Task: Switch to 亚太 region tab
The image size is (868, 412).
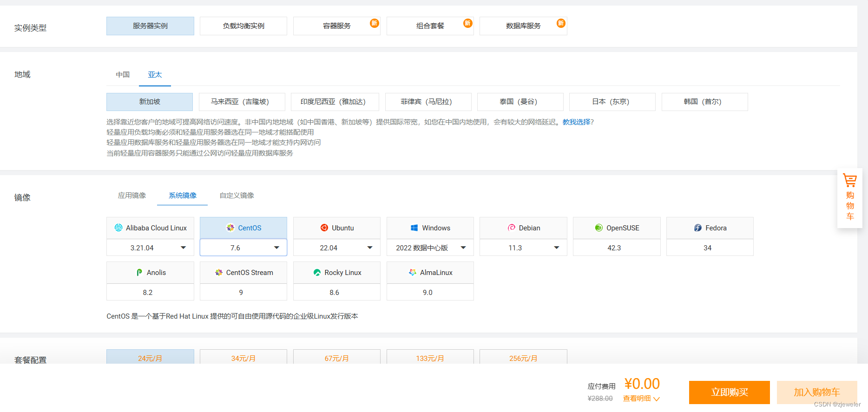Action: point(155,75)
